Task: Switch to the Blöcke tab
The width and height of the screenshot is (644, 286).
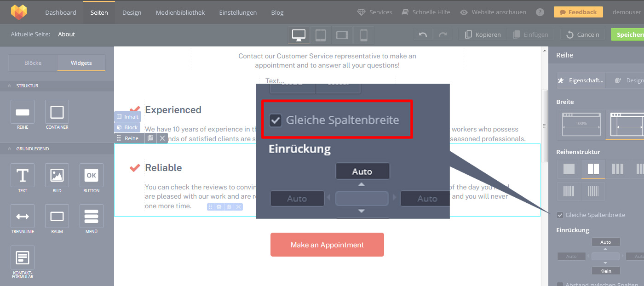Action: (33, 63)
